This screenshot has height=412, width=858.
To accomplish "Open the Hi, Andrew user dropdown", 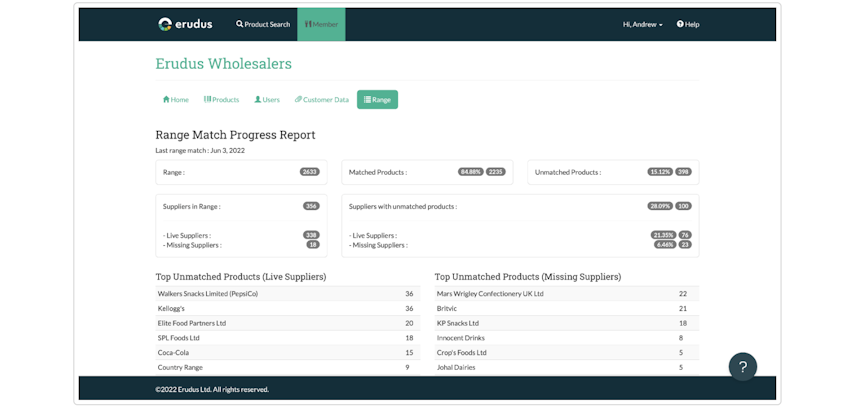I will click(642, 25).
